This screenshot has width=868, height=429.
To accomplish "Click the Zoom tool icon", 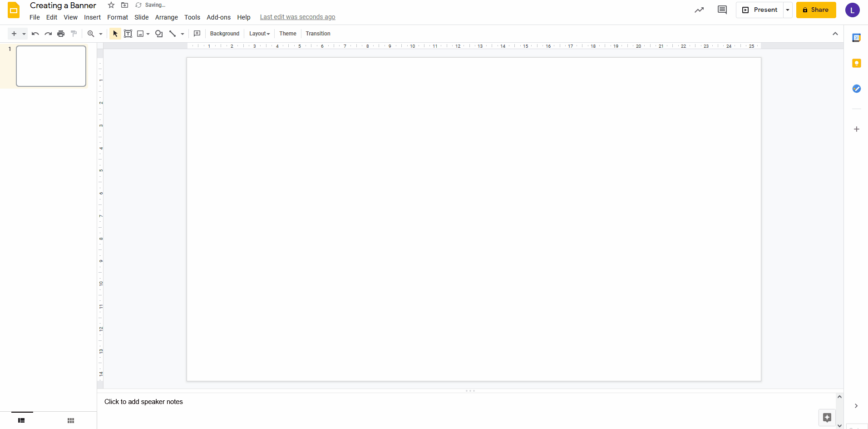I will pyautogui.click(x=92, y=33).
